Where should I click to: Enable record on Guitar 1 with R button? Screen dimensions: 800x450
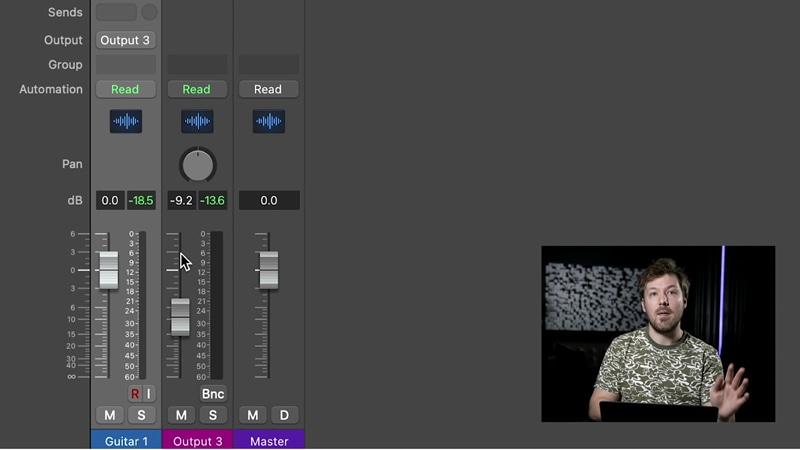[135, 394]
